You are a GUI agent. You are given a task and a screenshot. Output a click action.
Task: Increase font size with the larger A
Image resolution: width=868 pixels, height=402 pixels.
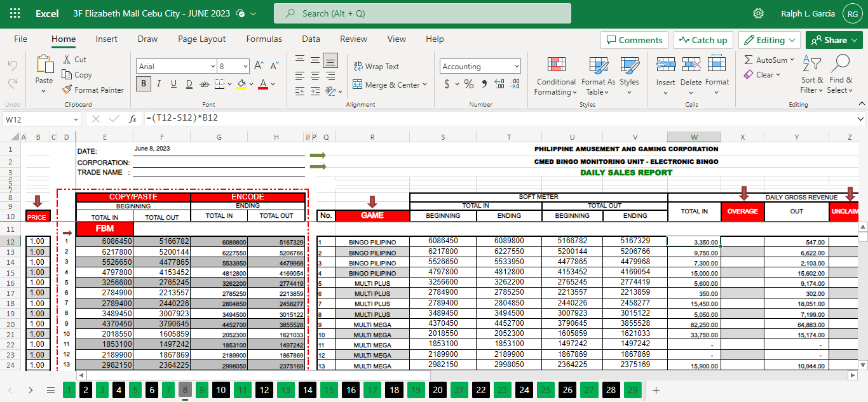259,66
